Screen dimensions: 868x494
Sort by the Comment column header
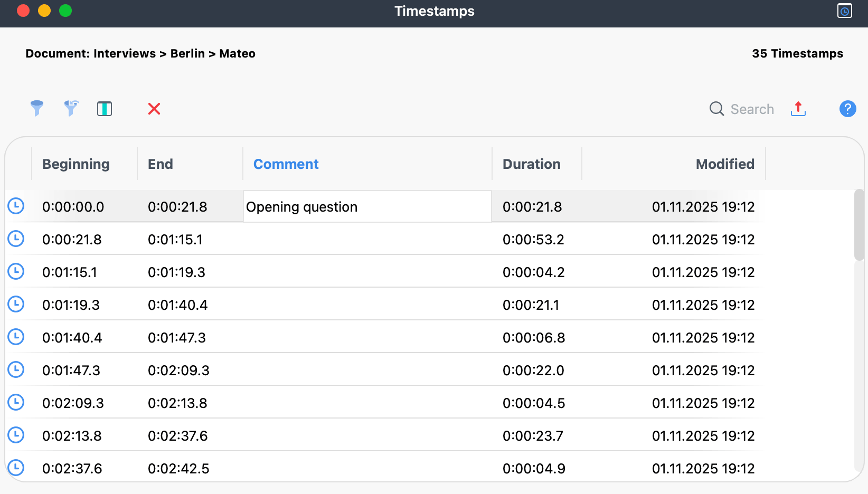click(x=286, y=164)
